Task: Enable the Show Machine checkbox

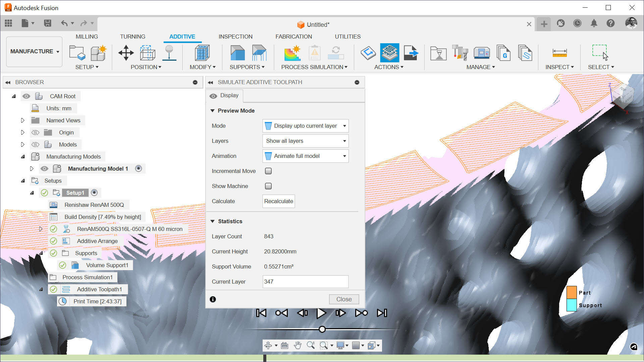Action: pyautogui.click(x=268, y=186)
